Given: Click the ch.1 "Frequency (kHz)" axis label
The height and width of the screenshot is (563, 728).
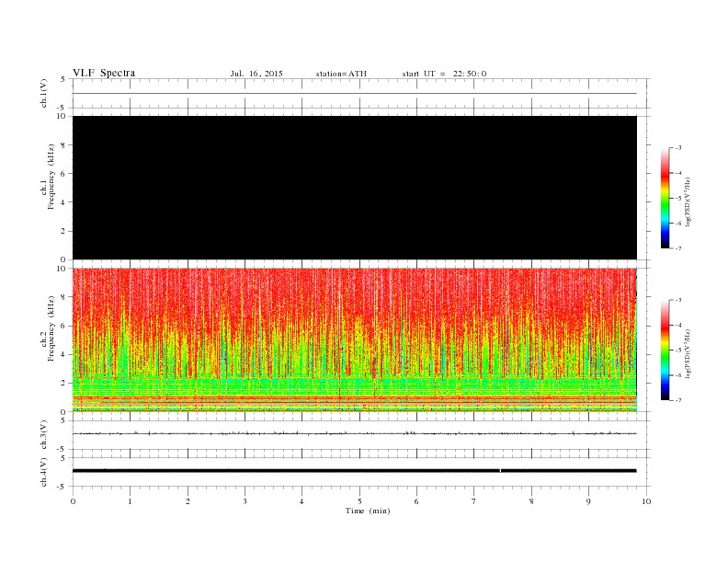Looking at the screenshot, I should (51, 177).
